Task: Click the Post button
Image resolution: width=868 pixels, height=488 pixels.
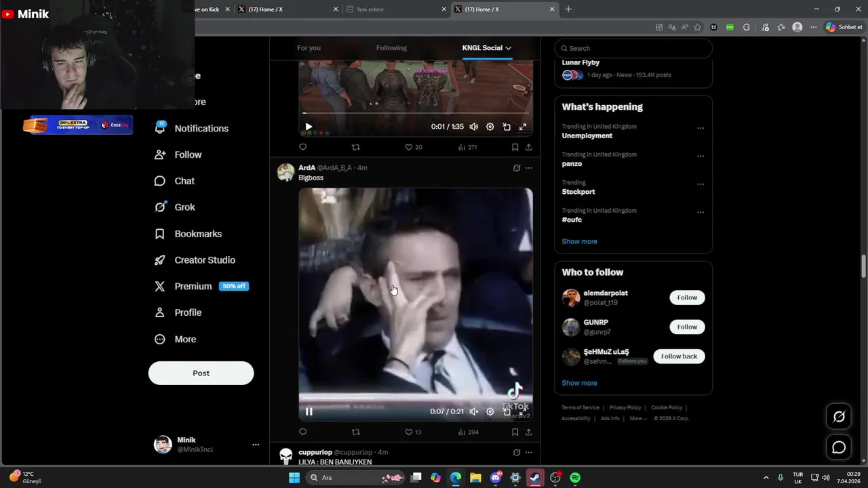Action: [x=201, y=373]
